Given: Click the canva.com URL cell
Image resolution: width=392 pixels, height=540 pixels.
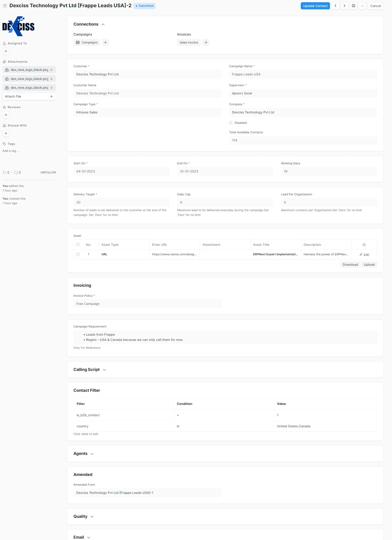Looking at the screenshot, I should [174, 254].
